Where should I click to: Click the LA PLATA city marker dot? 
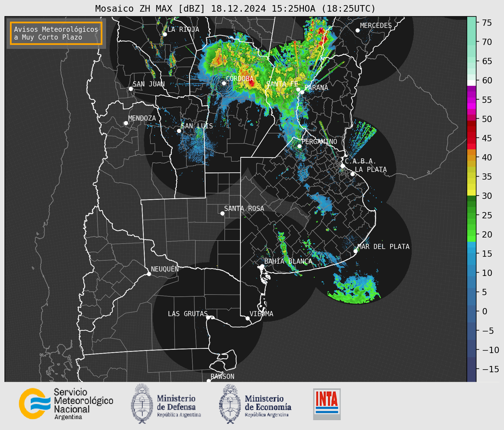353,174
